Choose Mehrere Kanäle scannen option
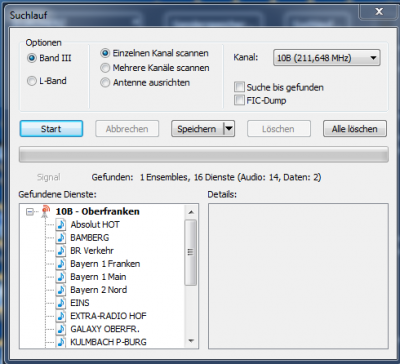 (x=105, y=68)
